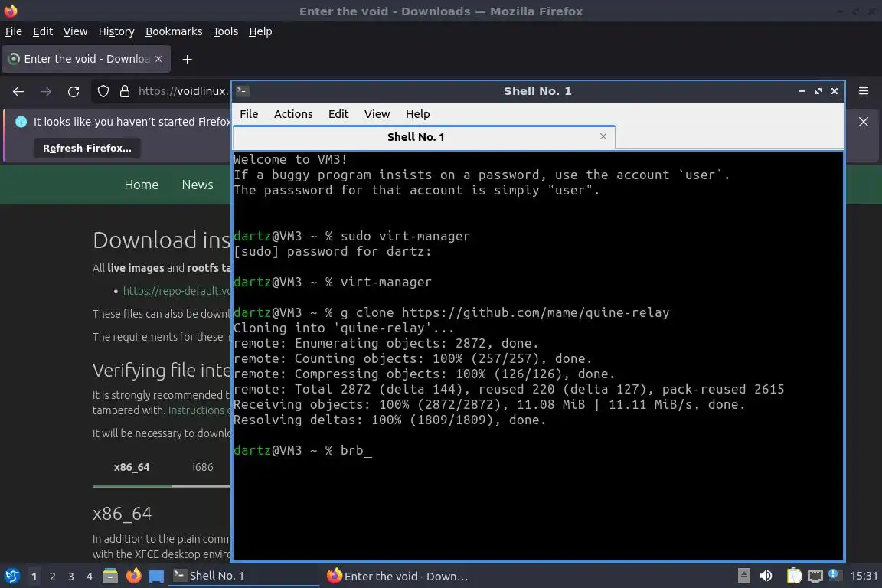Open the repo-default download link
Image resolution: width=882 pixels, height=588 pixels.
pos(177,291)
